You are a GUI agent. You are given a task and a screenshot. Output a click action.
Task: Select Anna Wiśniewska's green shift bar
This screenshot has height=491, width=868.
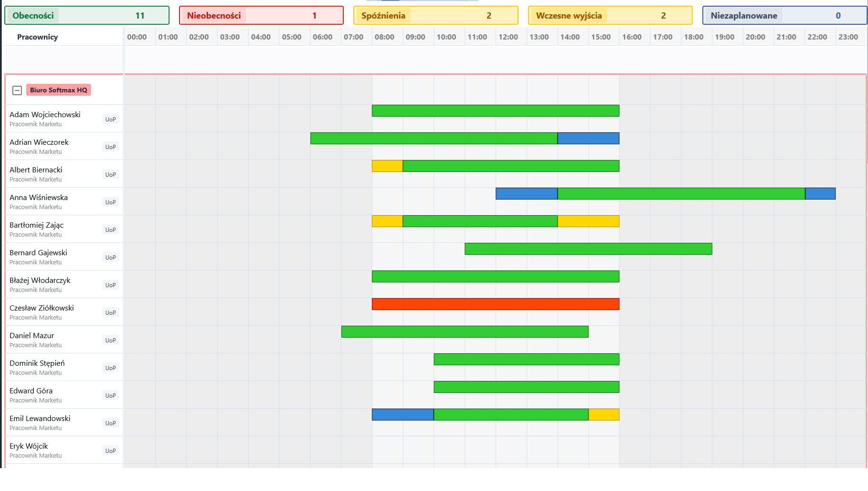click(x=681, y=193)
